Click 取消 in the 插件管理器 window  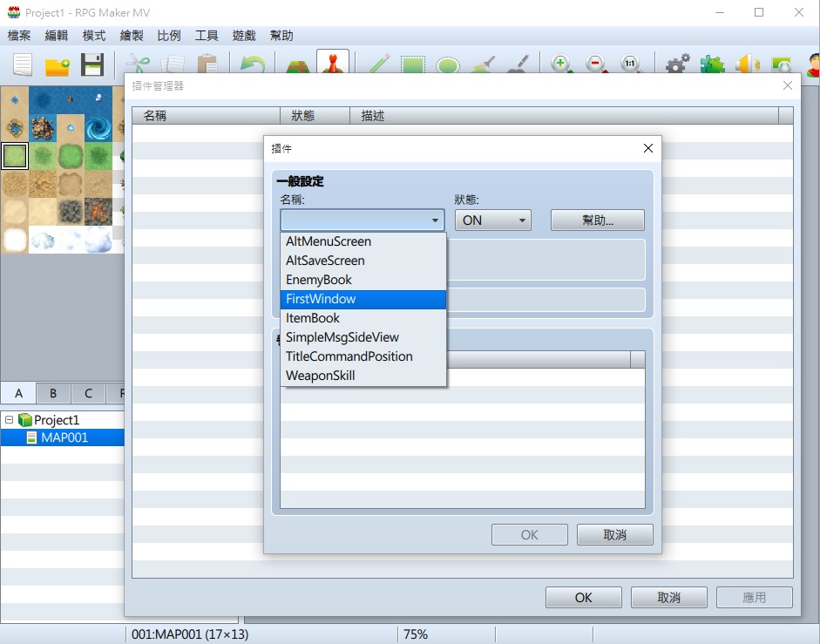click(669, 598)
